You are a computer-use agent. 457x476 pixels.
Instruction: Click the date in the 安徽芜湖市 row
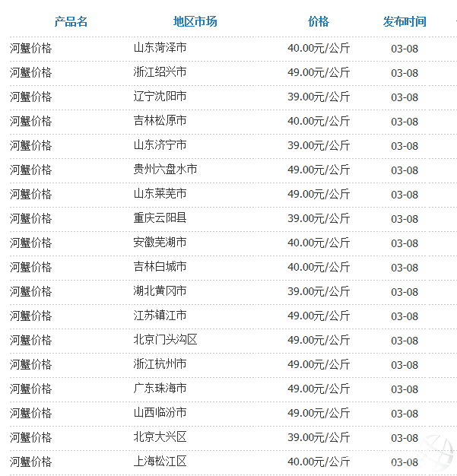coord(405,243)
